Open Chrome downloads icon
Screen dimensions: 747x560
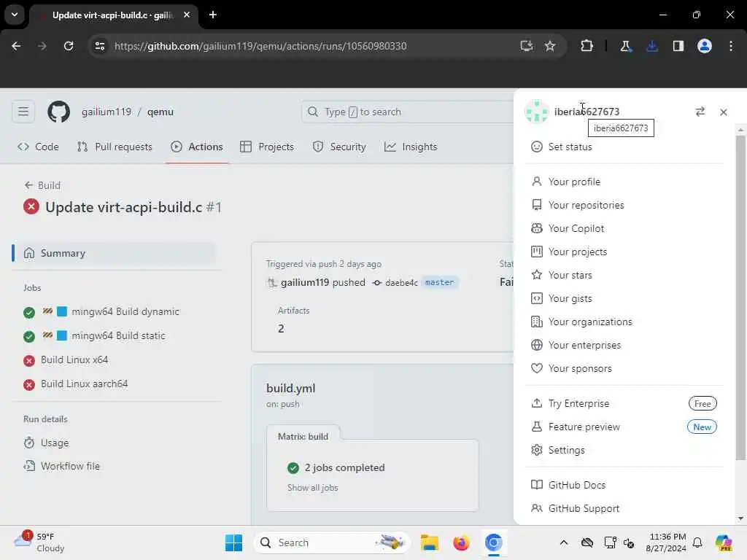point(651,46)
